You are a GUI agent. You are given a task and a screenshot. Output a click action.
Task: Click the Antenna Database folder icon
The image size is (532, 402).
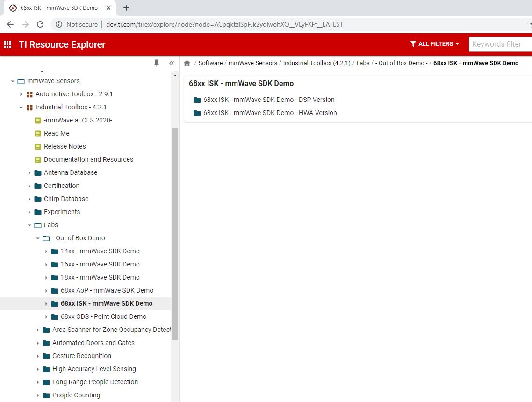(38, 172)
